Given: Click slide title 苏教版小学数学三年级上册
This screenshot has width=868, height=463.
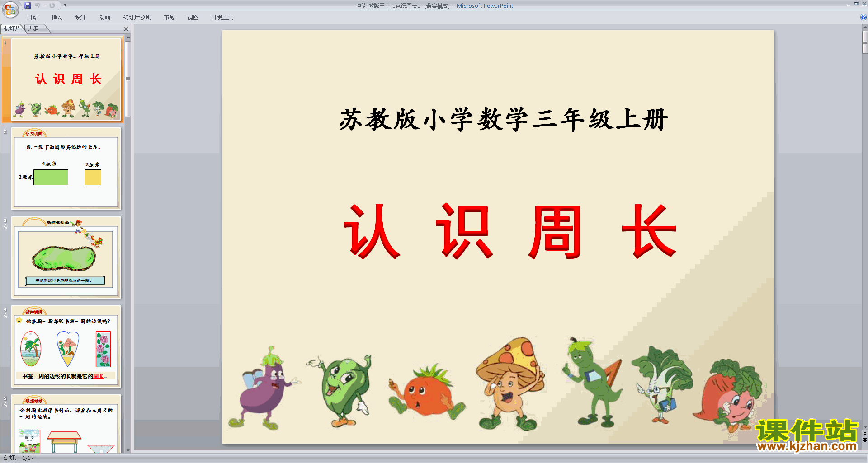Looking at the screenshot, I should coord(504,120).
